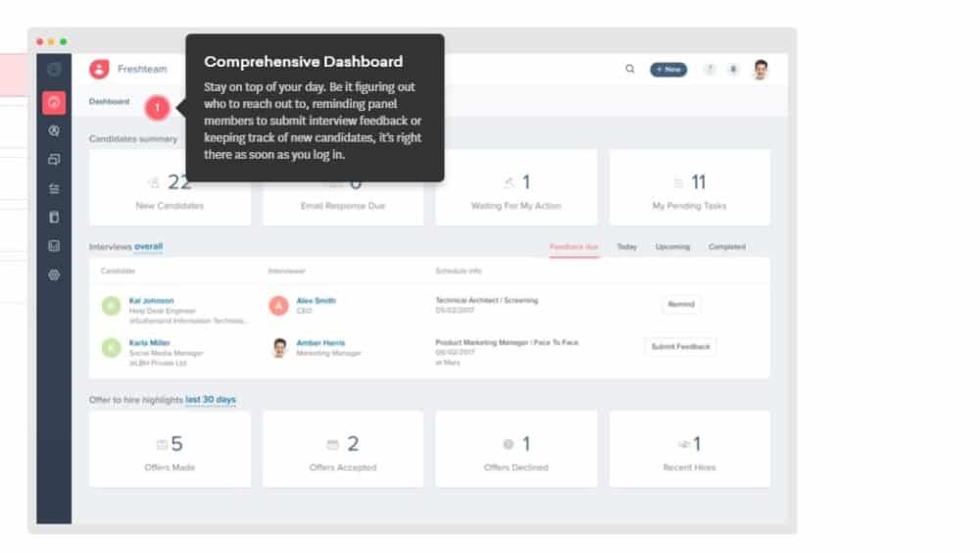Click the search magnifier icon in header
Image resolution: width=980 pixels, height=553 pixels.
[x=630, y=70]
